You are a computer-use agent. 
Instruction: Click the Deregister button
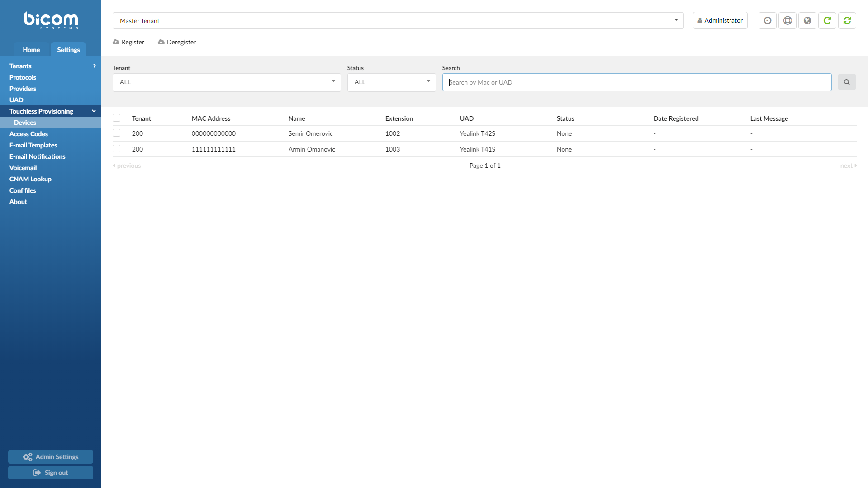point(177,42)
